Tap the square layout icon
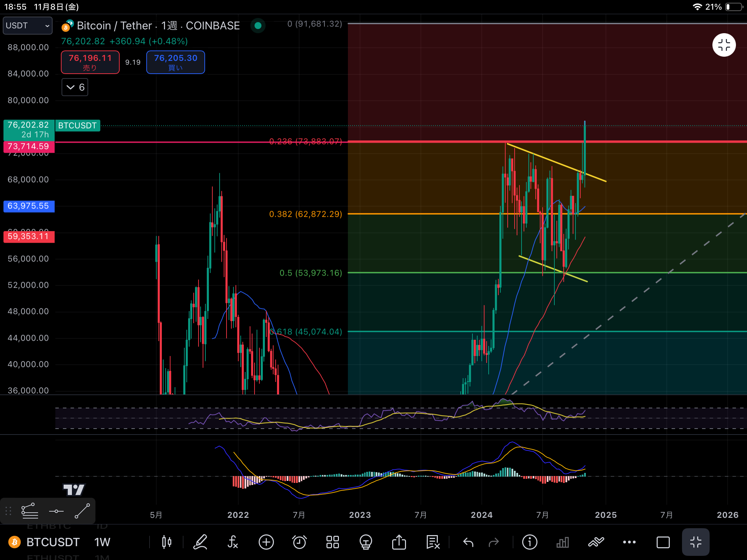This screenshot has height=560, width=747. point(663,542)
